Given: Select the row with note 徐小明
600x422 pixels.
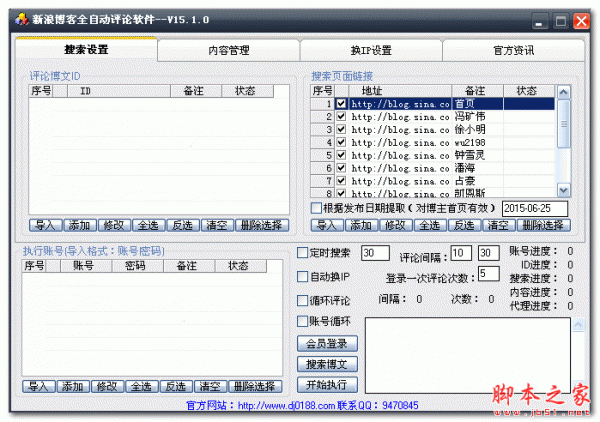Looking at the screenshot, I should pos(432,129).
